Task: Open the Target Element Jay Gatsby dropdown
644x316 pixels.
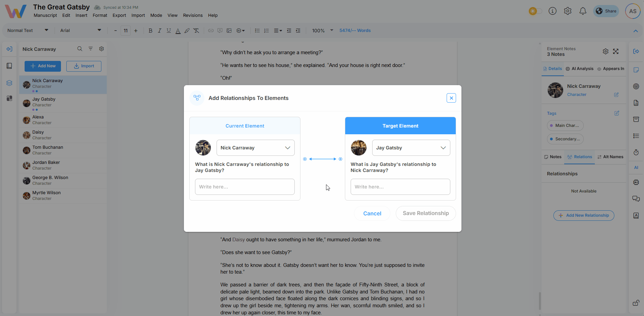Action: pos(411,148)
